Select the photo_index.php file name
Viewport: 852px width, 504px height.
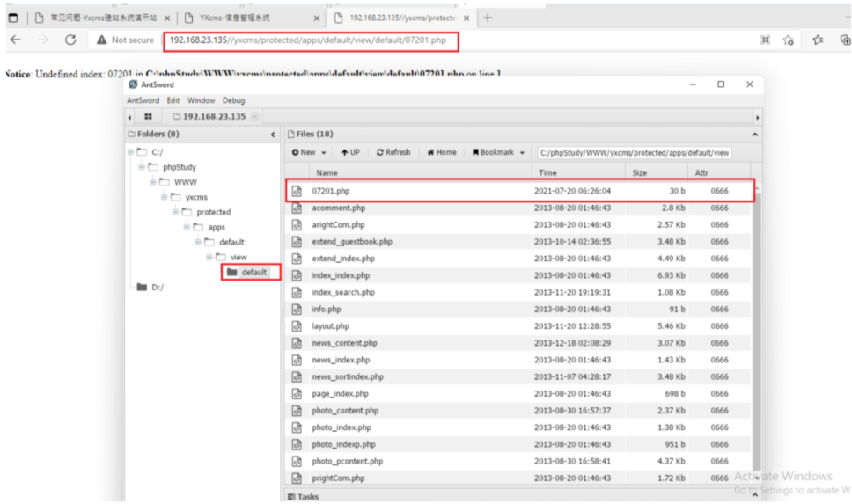click(x=342, y=427)
